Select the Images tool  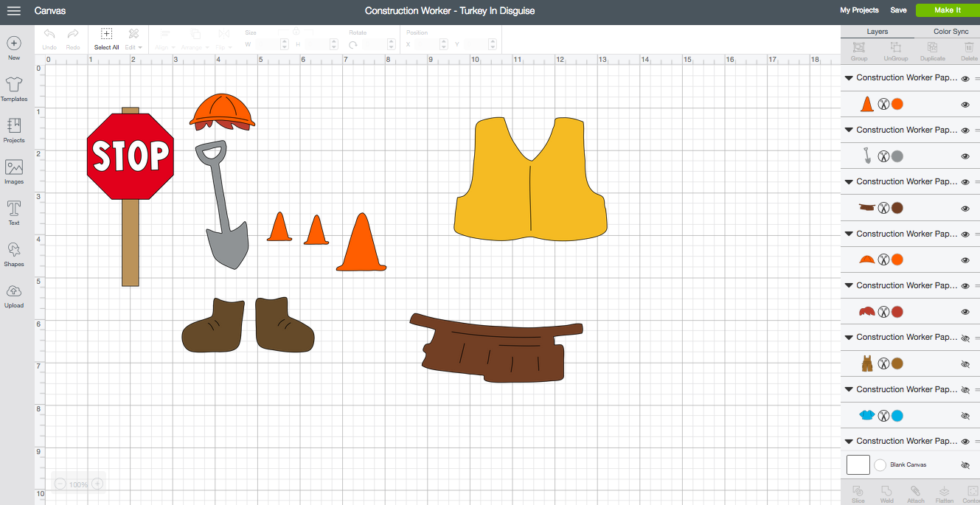pyautogui.click(x=14, y=171)
